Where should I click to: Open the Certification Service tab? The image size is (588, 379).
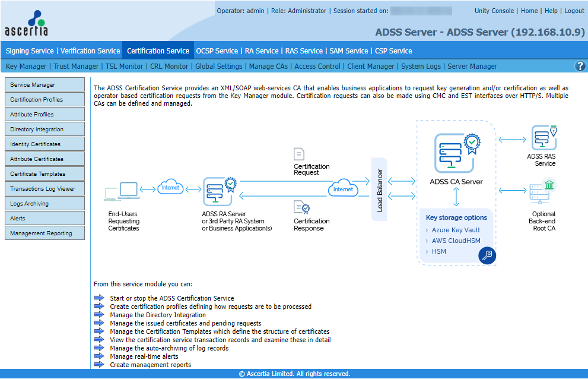pos(158,51)
